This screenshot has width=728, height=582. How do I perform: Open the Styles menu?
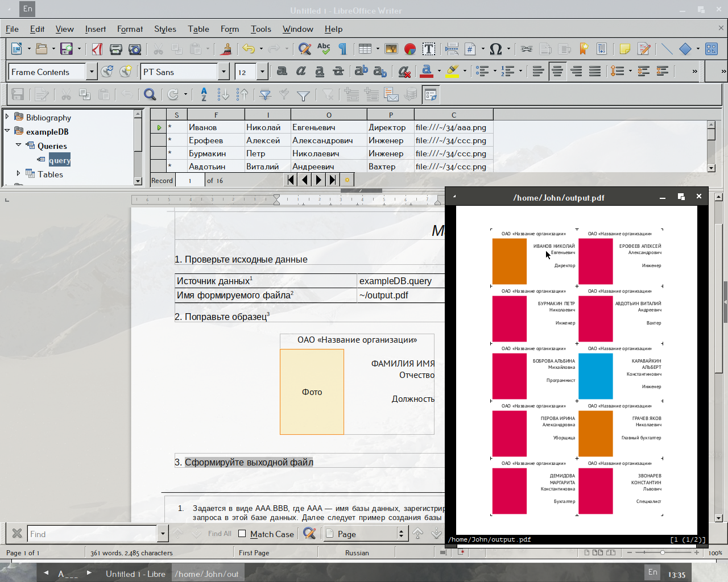[165, 29]
